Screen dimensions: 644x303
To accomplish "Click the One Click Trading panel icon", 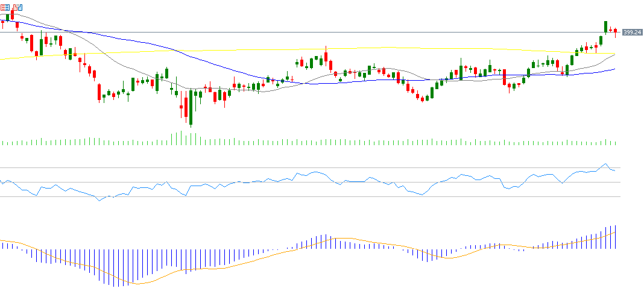I will (x=17, y=8).
